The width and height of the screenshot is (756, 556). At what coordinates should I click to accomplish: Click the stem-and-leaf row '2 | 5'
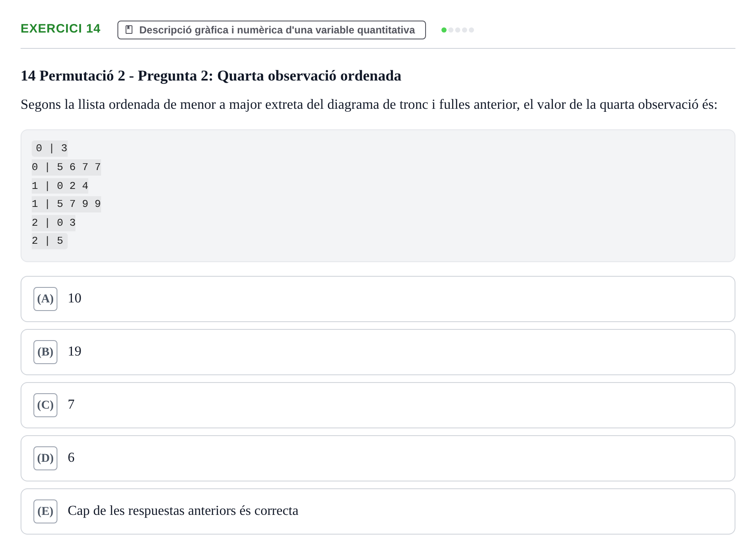50,241
